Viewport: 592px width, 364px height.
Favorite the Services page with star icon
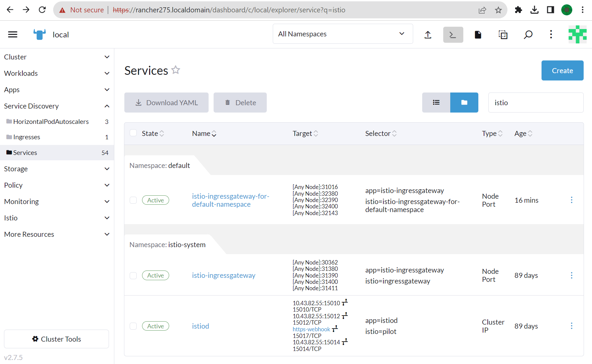click(176, 70)
